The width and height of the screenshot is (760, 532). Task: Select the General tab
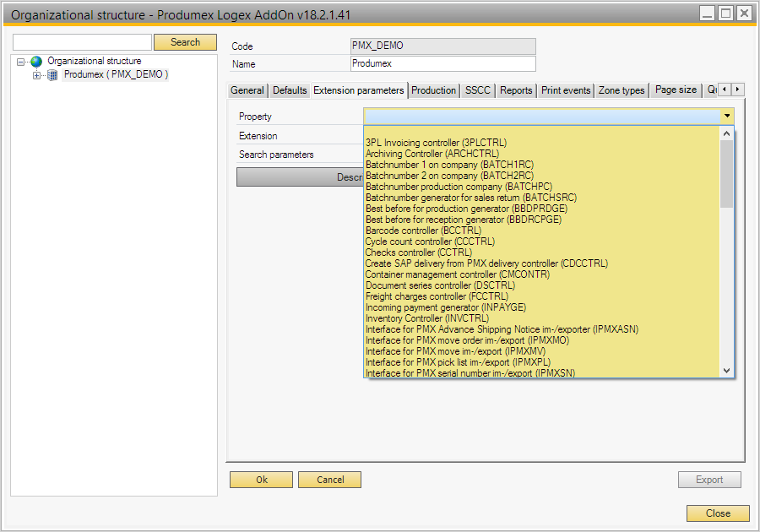tap(247, 90)
